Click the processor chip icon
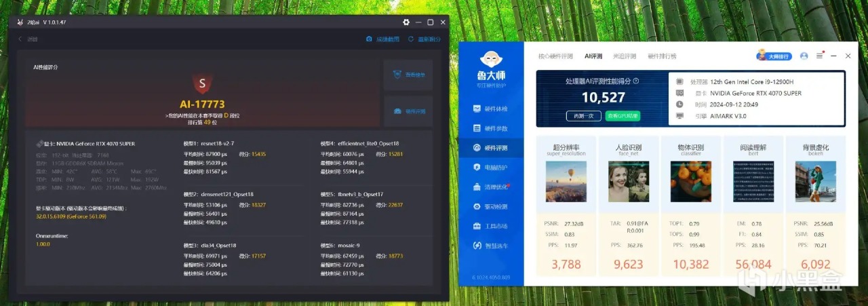Screen dimensions: 868x306 pos(679,81)
